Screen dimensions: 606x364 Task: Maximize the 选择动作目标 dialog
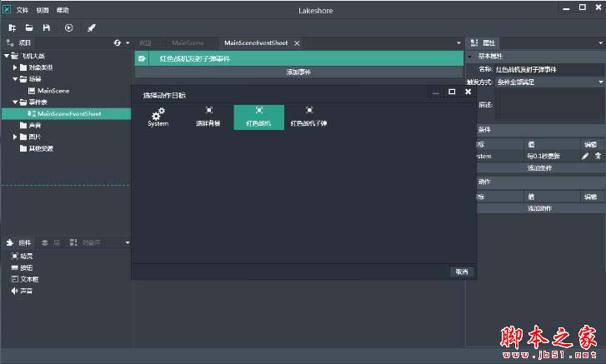point(452,92)
